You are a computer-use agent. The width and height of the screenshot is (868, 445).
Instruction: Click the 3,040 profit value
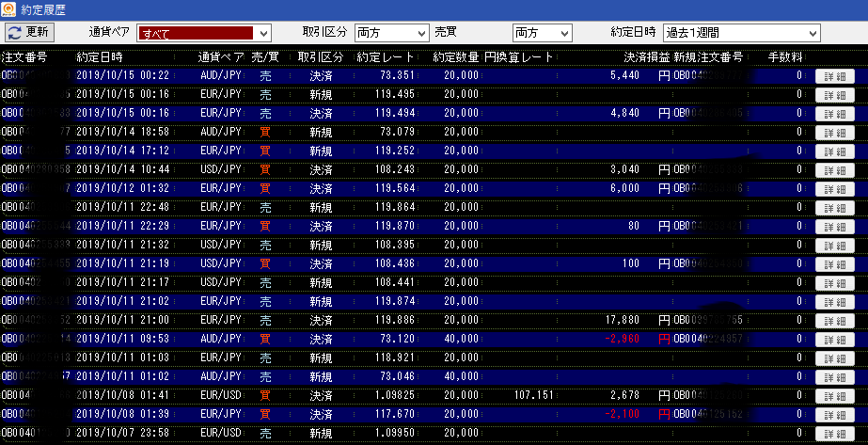pos(625,169)
